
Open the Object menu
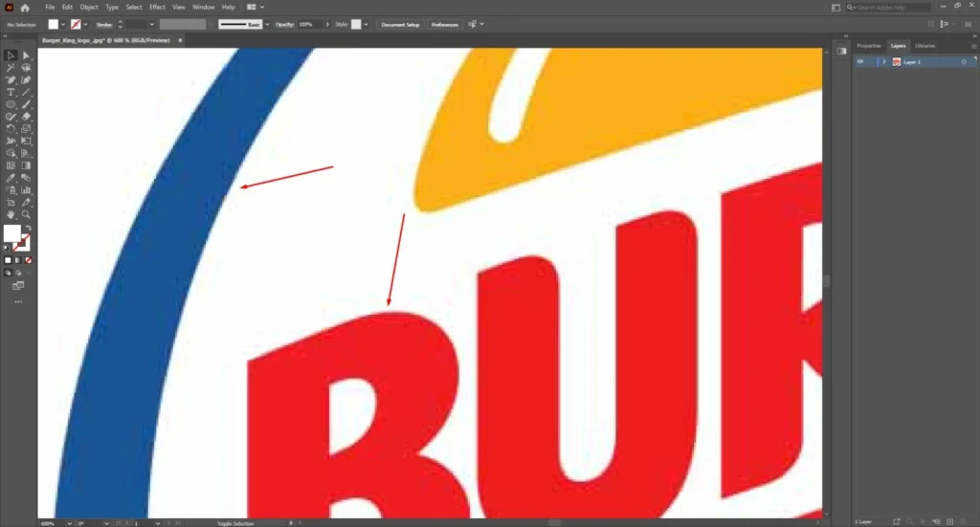click(x=89, y=7)
